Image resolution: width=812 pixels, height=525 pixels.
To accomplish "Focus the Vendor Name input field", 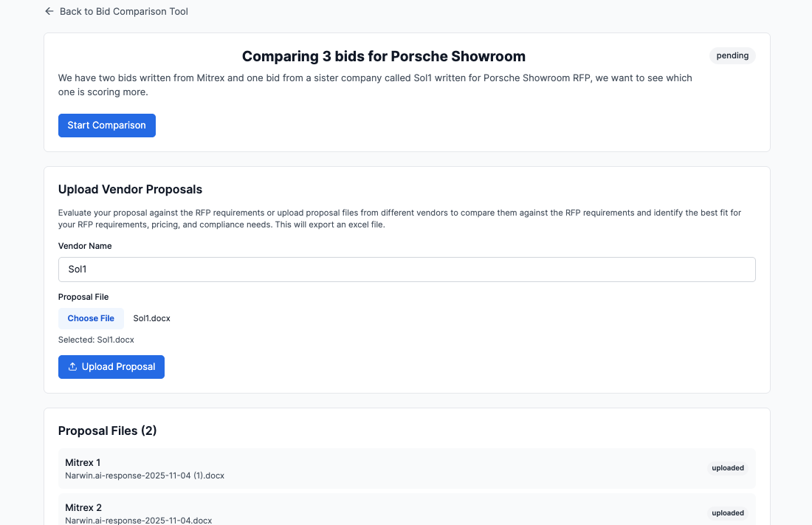I will pos(407,270).
